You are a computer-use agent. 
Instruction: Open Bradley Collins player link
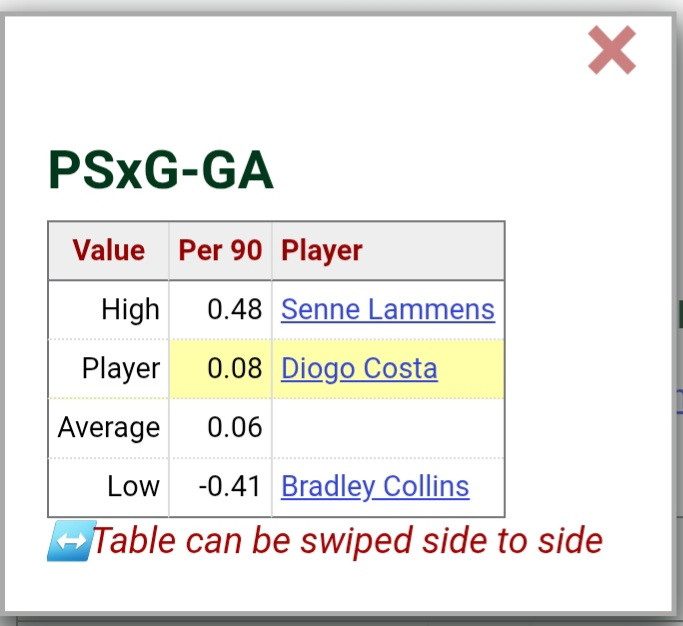375,486
